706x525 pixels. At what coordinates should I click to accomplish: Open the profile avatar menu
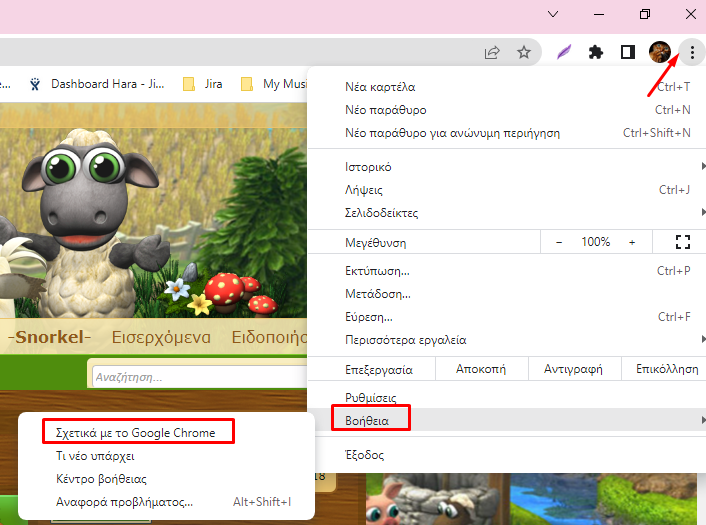point(660,52)
